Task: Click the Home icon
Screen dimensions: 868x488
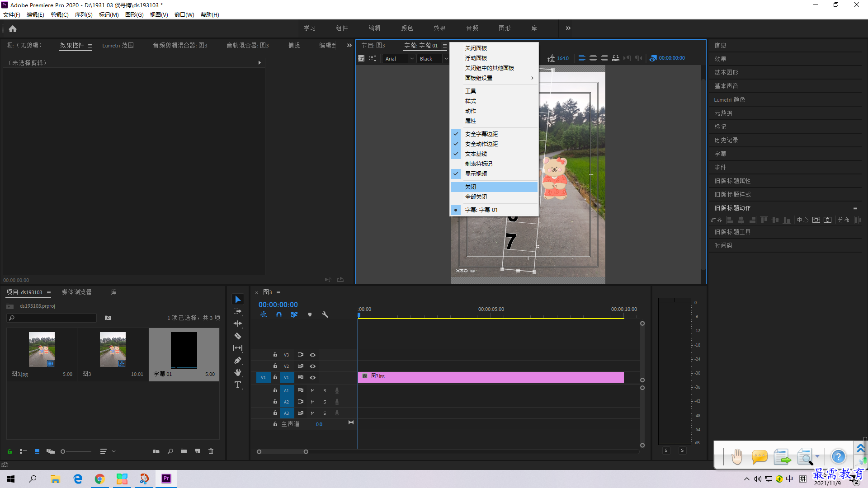Action: pyautogui.click(x=13, y=28)
